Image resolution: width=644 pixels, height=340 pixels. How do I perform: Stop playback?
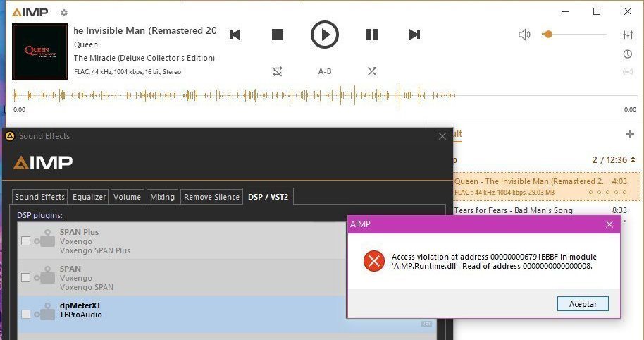278,35
